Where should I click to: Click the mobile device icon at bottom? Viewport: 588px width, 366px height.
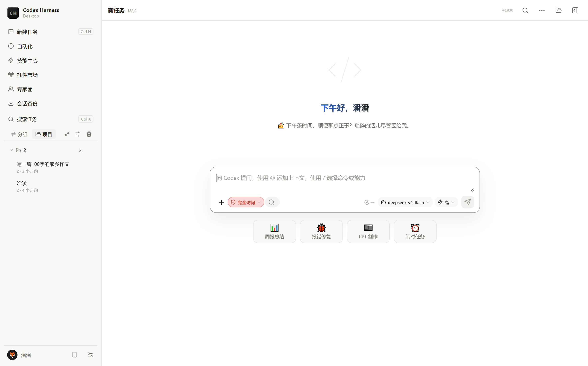click(74, 355)
